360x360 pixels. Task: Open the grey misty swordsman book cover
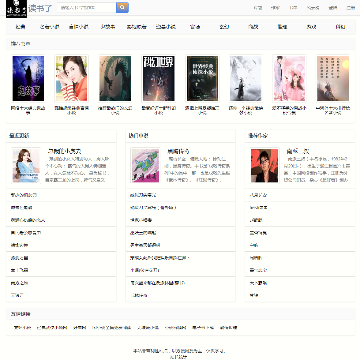point(246,78)
